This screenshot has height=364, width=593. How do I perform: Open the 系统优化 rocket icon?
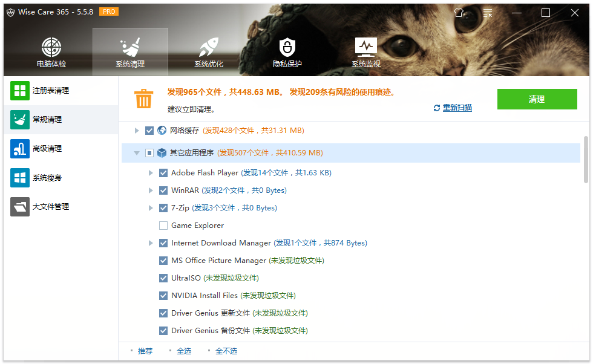coord(209,47)
